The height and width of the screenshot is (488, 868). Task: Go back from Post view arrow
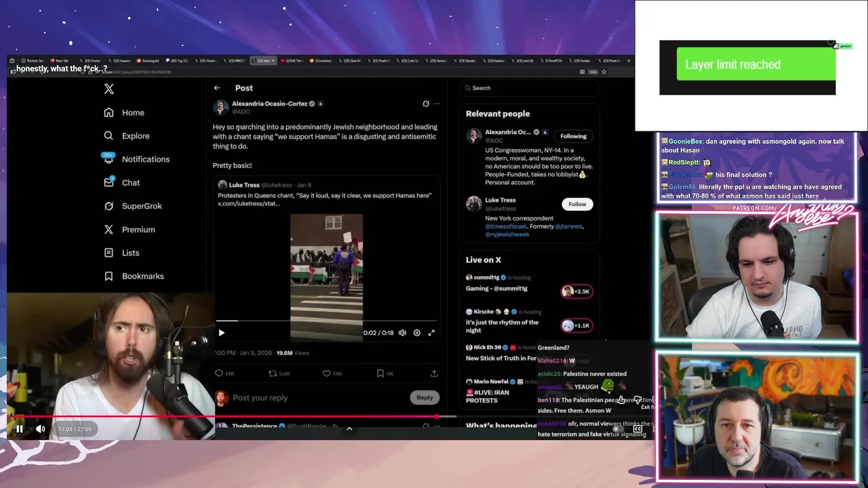[217, 88]
